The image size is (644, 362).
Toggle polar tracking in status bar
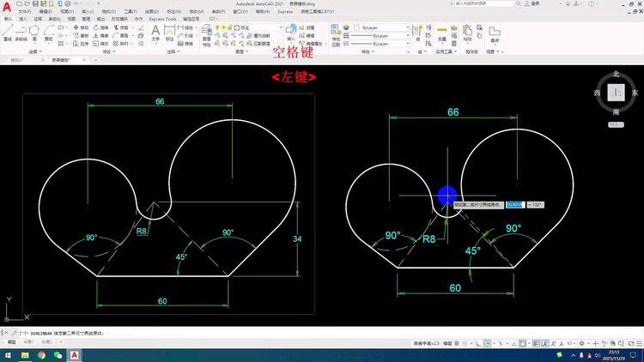tap(487, 343)
